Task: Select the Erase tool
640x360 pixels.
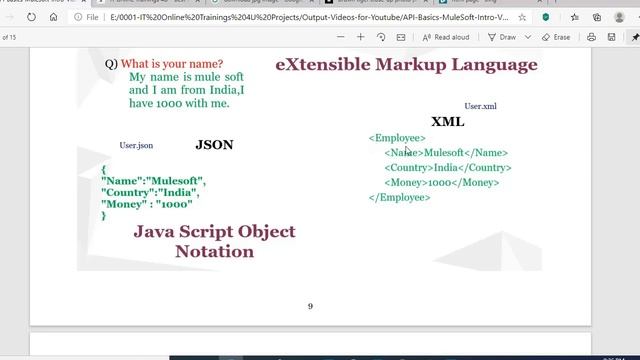Action: click(x=556, y=37)
